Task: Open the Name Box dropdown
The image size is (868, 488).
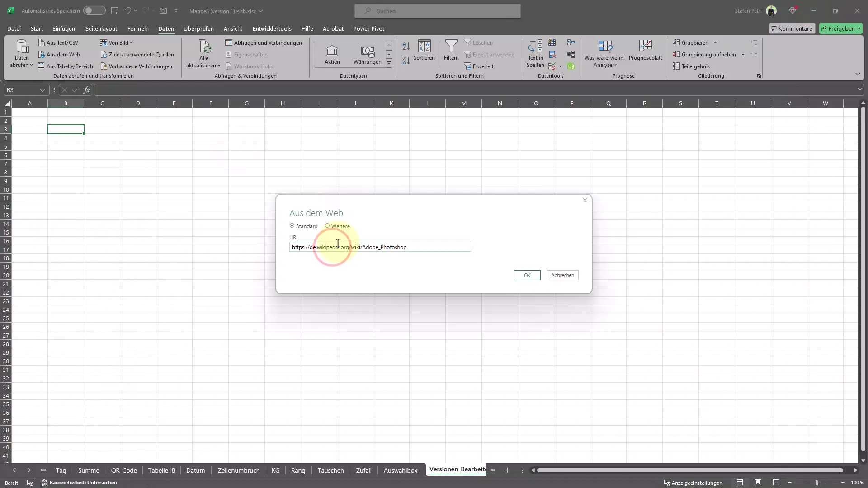Action: [42, 90]
